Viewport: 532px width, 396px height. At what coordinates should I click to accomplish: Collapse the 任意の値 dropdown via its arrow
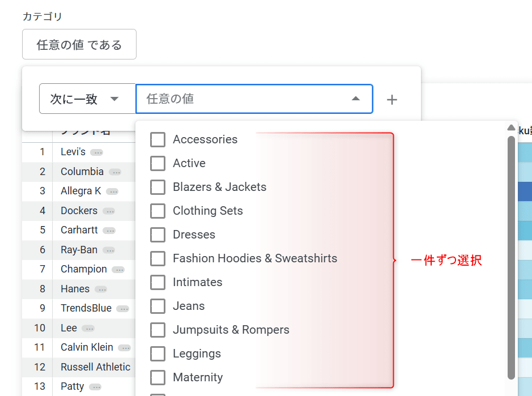point(356,98)
